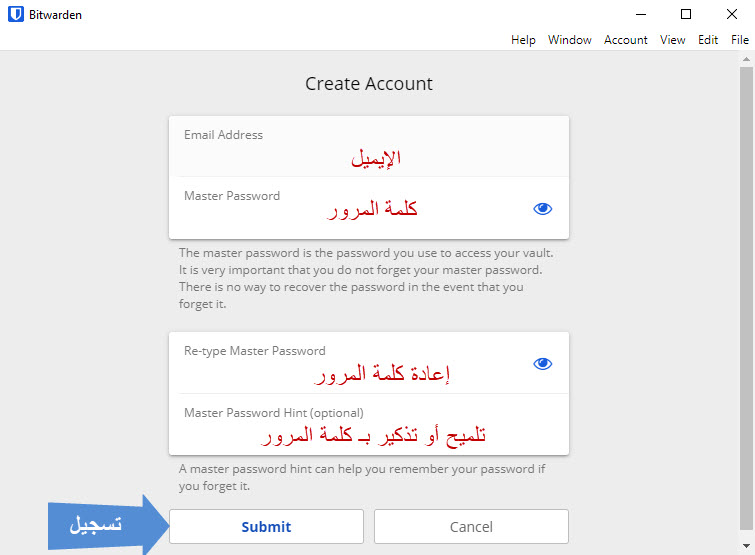Open the Help menu
755x555 pixels.
[523, 40]
